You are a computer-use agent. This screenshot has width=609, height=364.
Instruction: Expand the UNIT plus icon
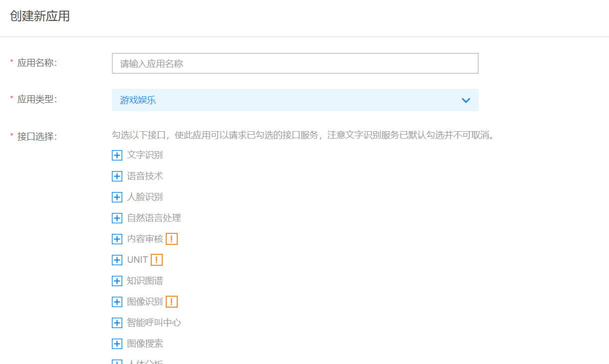coord(117,260)
